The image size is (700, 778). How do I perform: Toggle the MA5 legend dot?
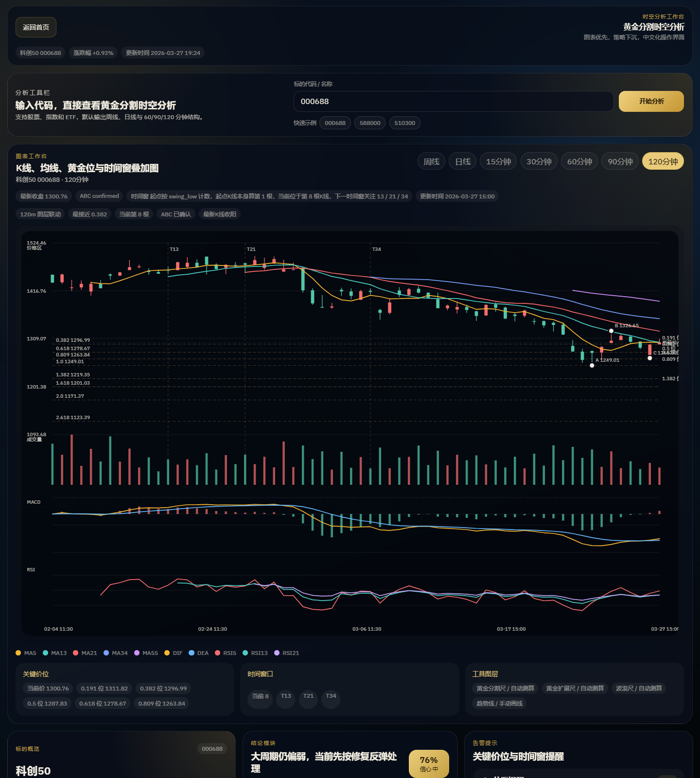18,653
